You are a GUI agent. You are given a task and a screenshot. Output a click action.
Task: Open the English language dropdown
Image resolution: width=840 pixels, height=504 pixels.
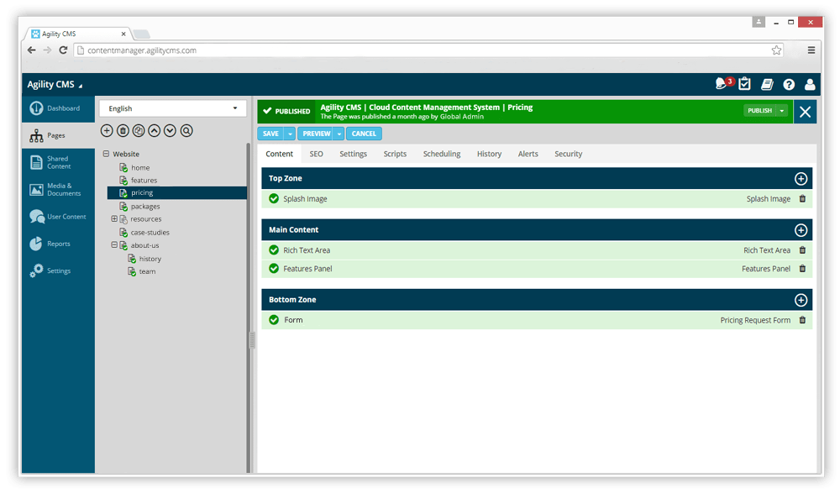(x=172, y=108)
